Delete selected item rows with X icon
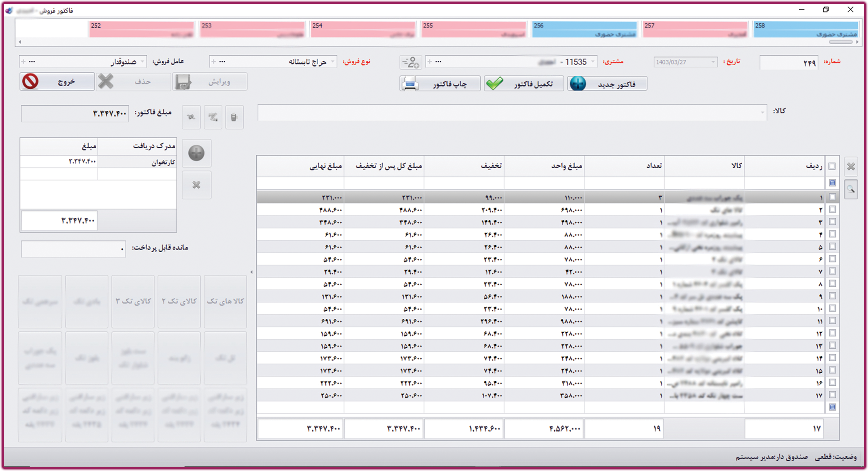 coord(851,167)
